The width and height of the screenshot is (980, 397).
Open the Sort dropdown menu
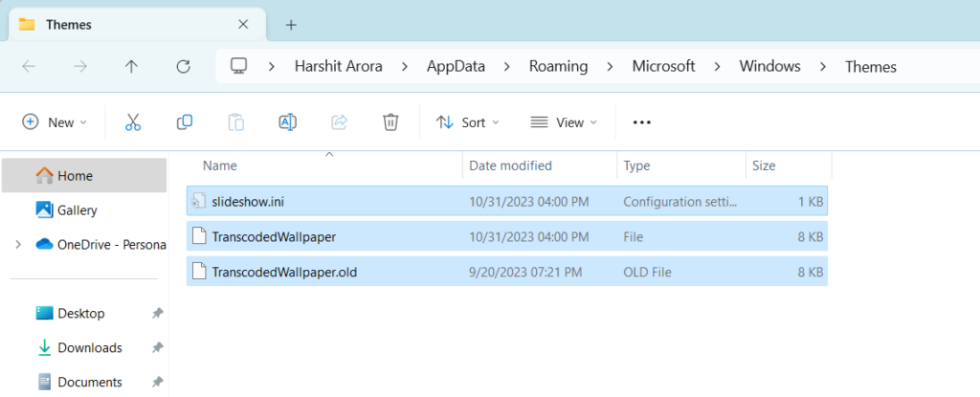467,121
